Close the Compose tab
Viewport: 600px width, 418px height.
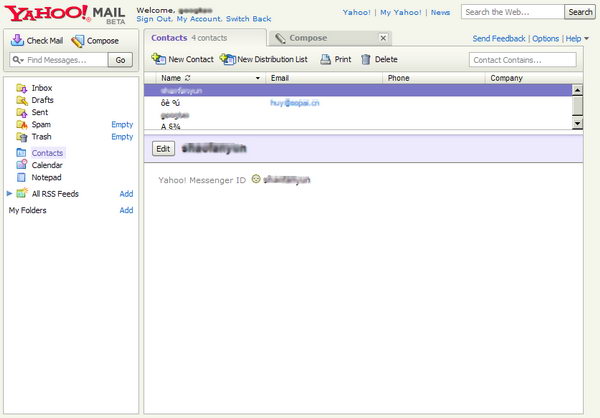(x=382, y=38)
